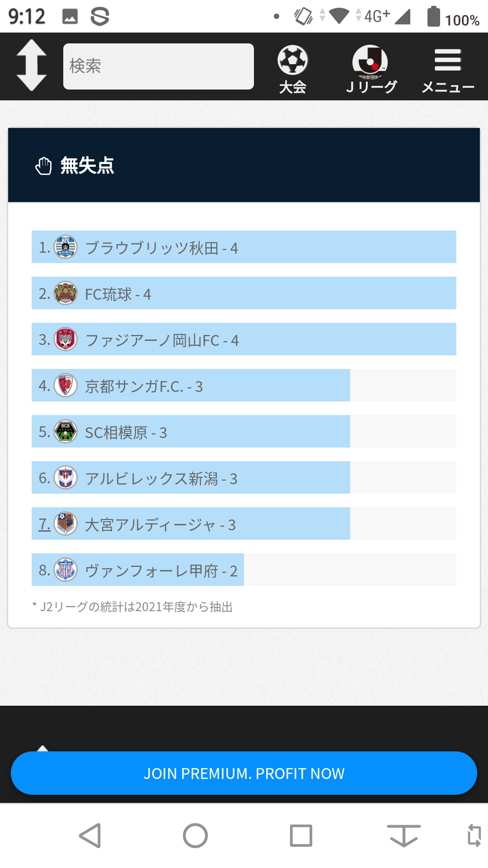
Task: Tap the 無失点 section header
Action: [x=87, y=165]
